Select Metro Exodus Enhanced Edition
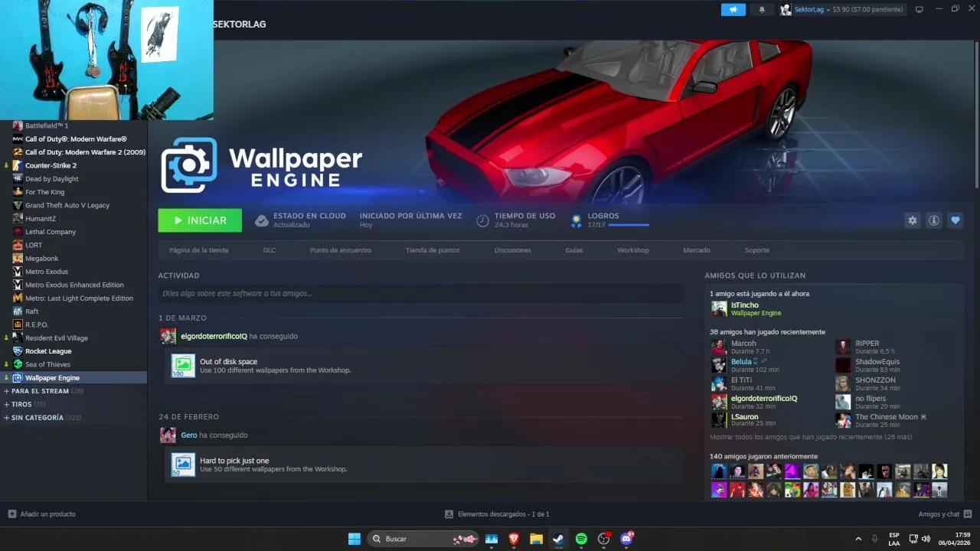Image resolution: width=980 pixels, height=551 pixels. coord(74,285)
